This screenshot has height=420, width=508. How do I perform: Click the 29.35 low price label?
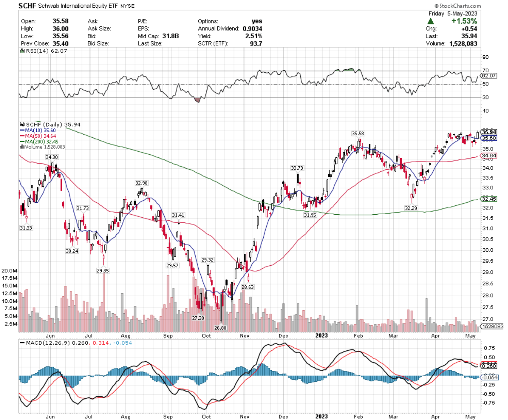pos(103,271)
